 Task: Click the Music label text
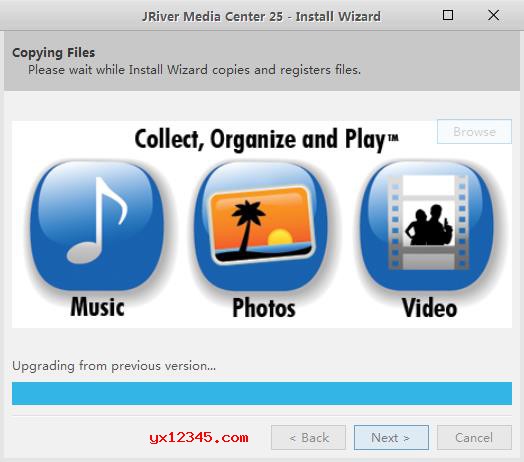[97, 307]
